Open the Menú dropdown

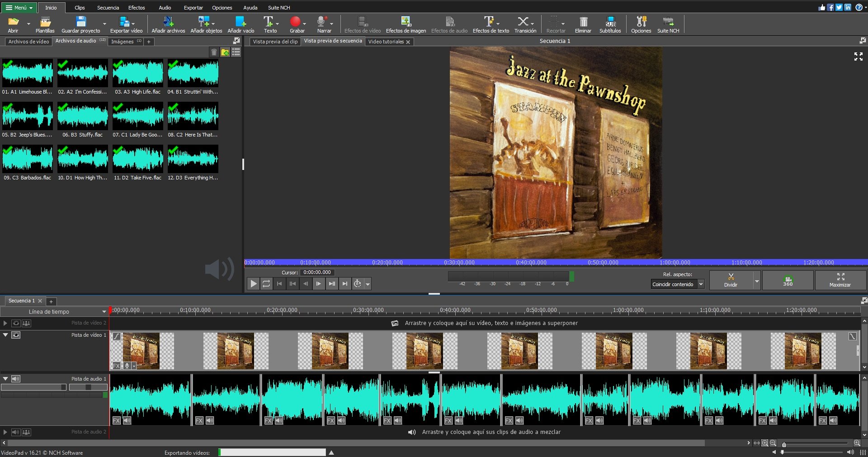pyautogui.click(x=19, y=7)
